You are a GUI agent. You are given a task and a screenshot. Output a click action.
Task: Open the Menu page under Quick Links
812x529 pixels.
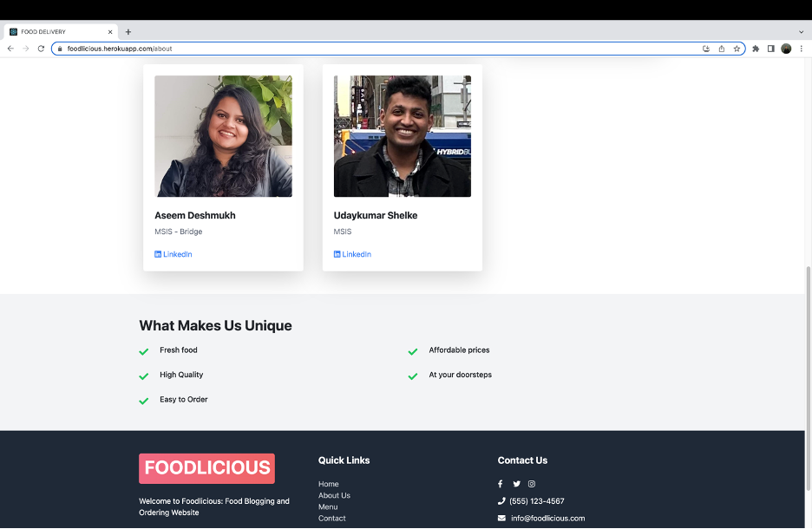(327, 506)
